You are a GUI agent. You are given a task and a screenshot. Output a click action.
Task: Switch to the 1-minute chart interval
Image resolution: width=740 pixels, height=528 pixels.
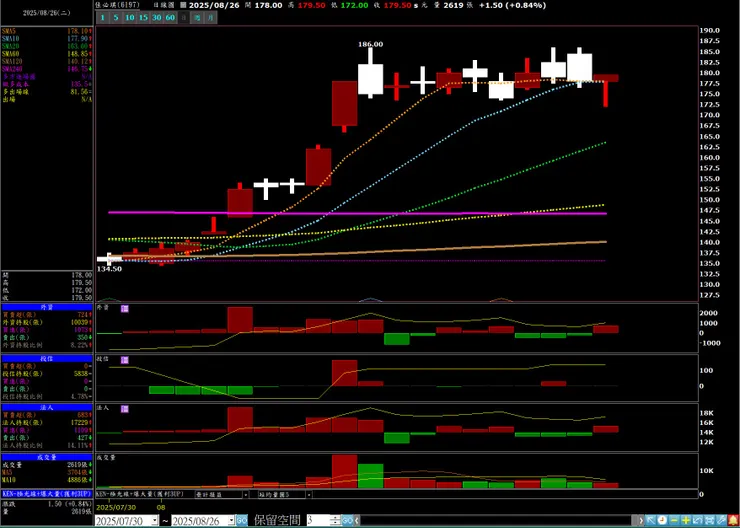click(x=102, y=18)
